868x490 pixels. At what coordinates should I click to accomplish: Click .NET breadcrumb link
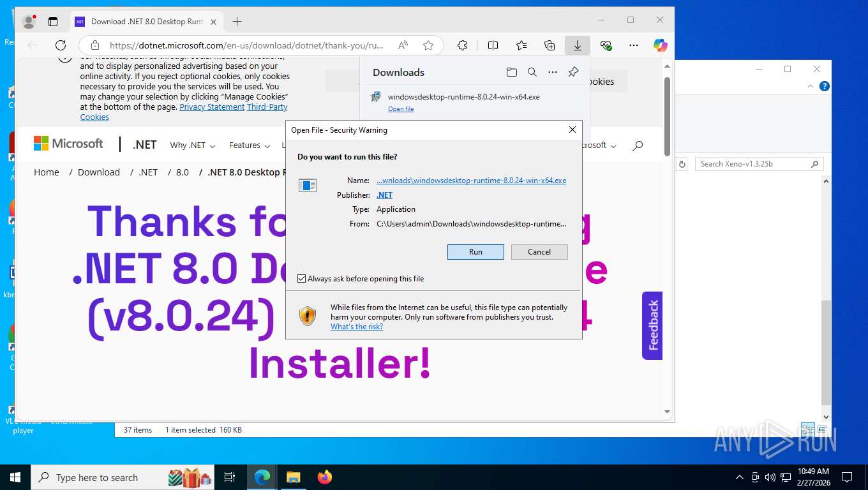coord(148,172)
